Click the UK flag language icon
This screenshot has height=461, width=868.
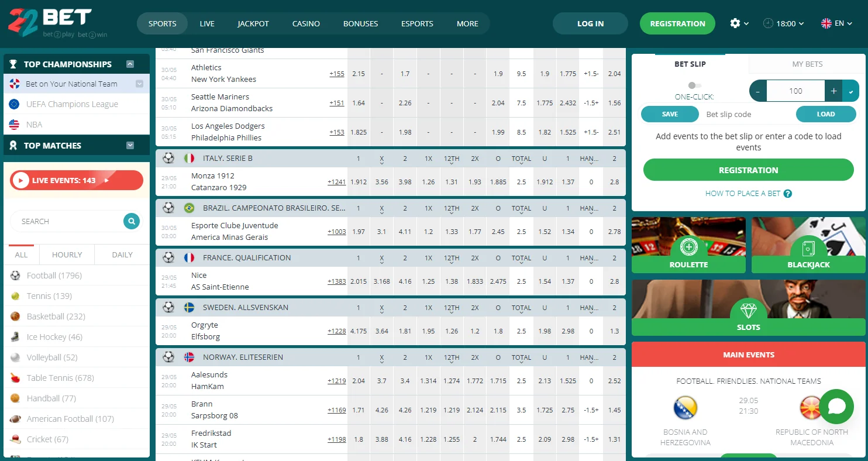tap(826, 23)
